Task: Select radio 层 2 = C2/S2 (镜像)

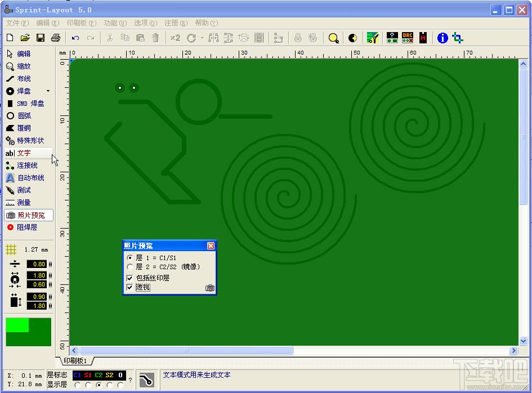Action: (129, 267)
